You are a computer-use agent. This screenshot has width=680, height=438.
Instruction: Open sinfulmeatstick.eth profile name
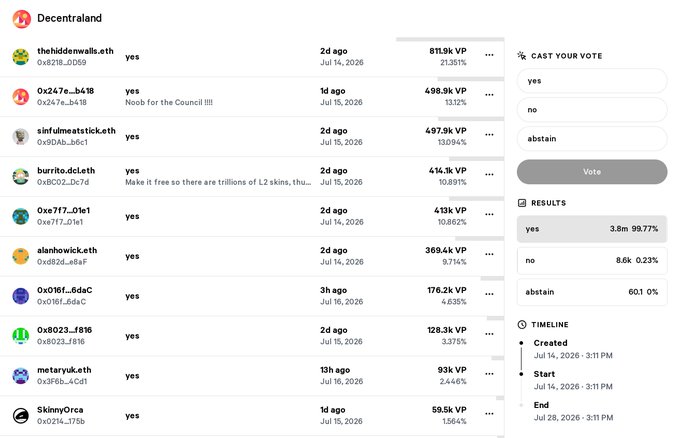click(76, 131)
